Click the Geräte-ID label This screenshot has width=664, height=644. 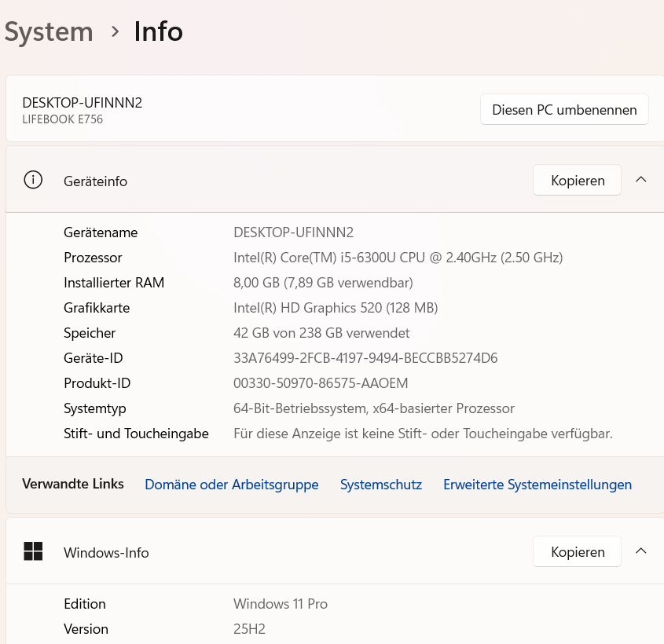point(94,358)
